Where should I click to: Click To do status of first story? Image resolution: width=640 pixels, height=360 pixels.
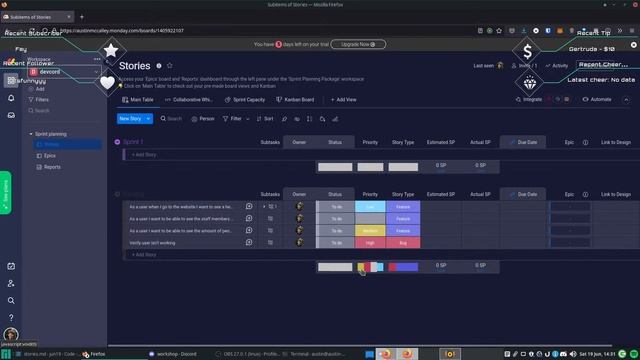coord(336,207)
